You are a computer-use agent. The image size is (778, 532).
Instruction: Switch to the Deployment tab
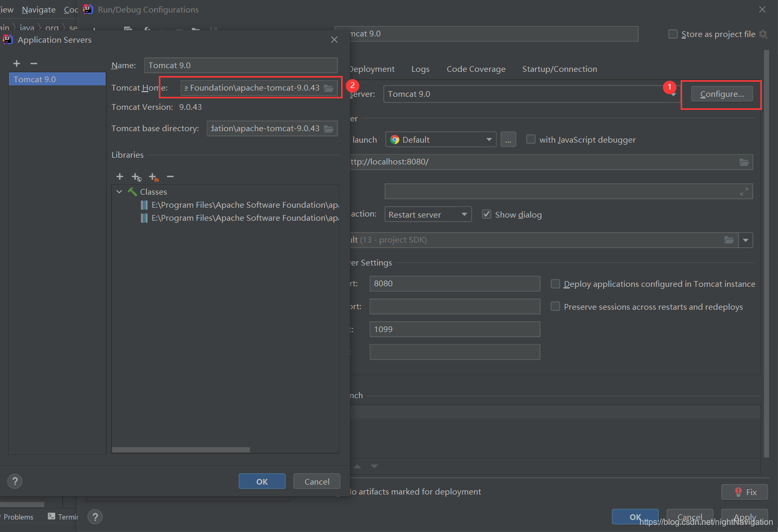tap(372, 69)
